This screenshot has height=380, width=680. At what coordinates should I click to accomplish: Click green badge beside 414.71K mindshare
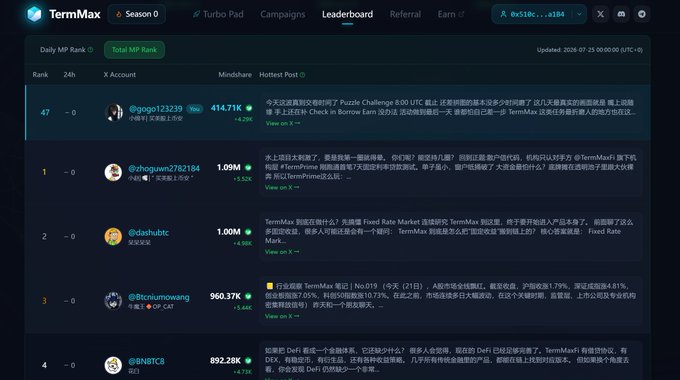249,108
